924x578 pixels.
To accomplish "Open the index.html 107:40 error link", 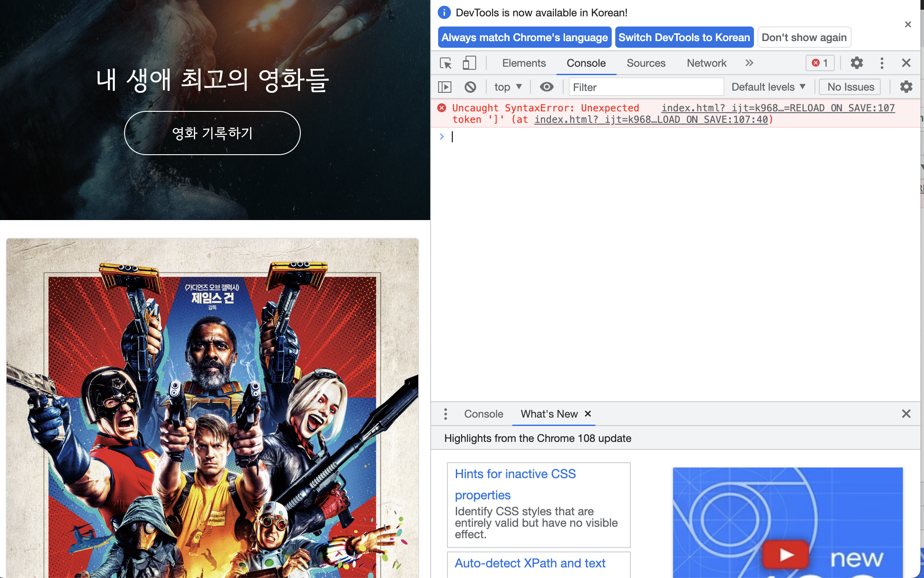I will (x=651, y=120).
